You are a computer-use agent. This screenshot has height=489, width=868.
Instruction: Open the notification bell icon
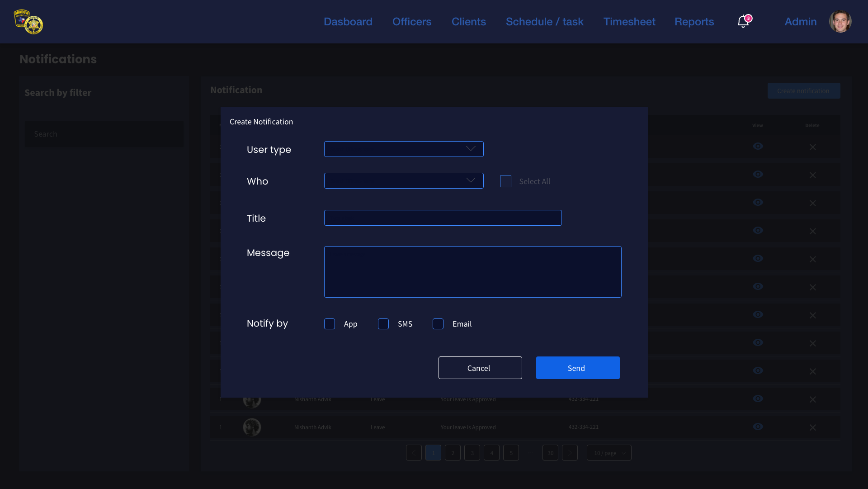pos(743,22)
